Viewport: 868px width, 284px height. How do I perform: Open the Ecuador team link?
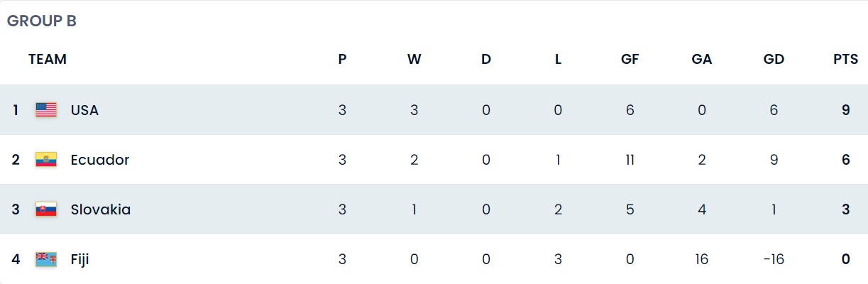click(x=100, y=160)
